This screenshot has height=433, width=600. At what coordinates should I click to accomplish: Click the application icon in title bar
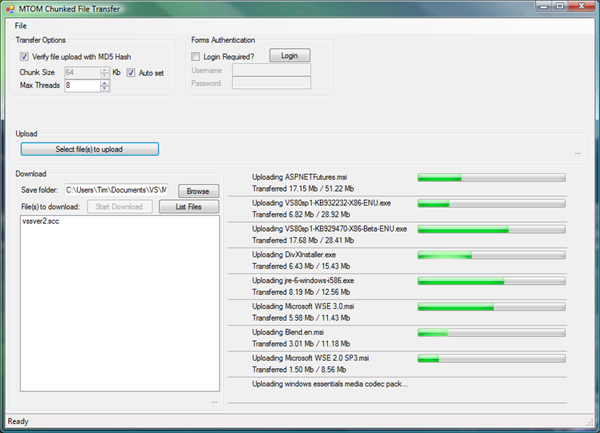[10, 9]
